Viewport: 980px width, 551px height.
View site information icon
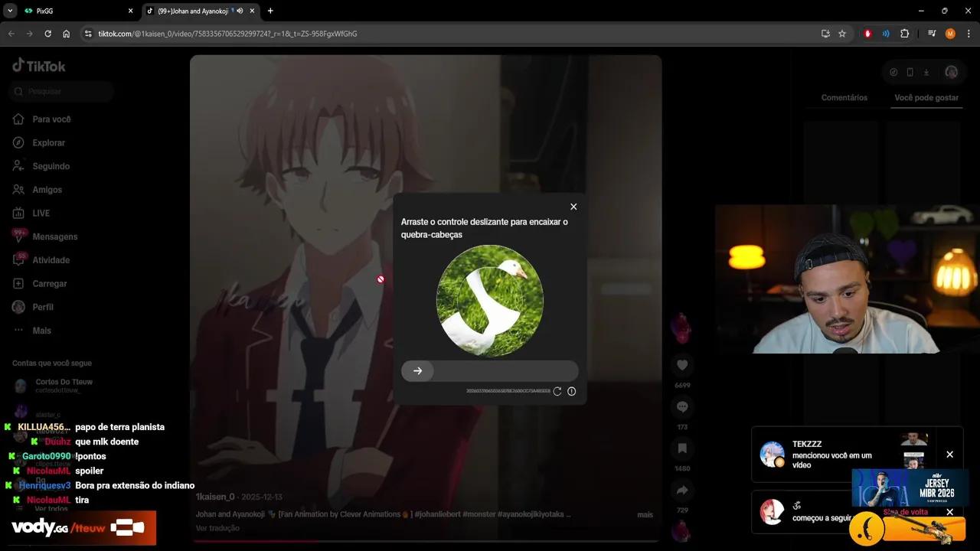click(88, 34)
